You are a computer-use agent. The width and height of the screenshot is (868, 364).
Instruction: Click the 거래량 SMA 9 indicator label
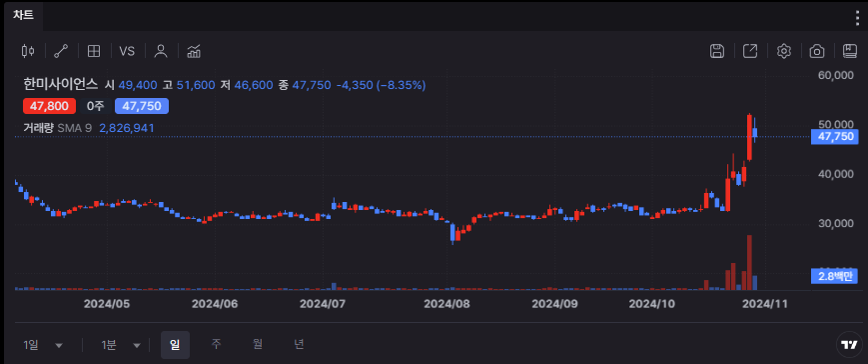click(x=58, y=128)
